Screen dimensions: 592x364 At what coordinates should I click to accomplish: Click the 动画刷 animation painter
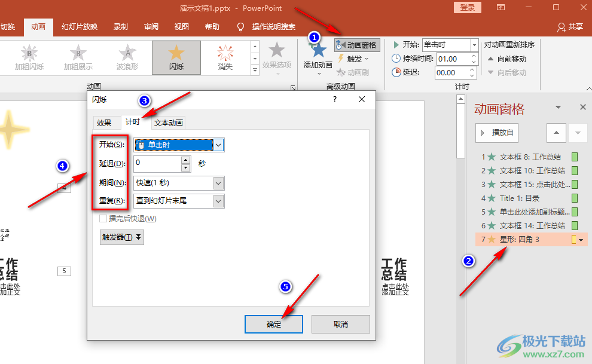click(353, 72)
